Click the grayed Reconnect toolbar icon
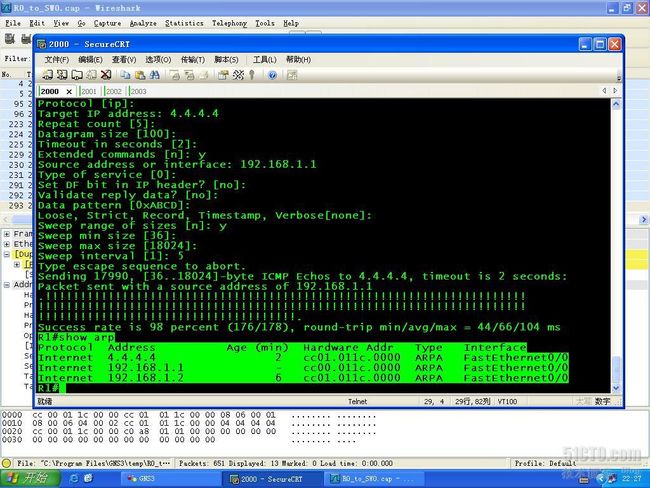 [92, 75]
